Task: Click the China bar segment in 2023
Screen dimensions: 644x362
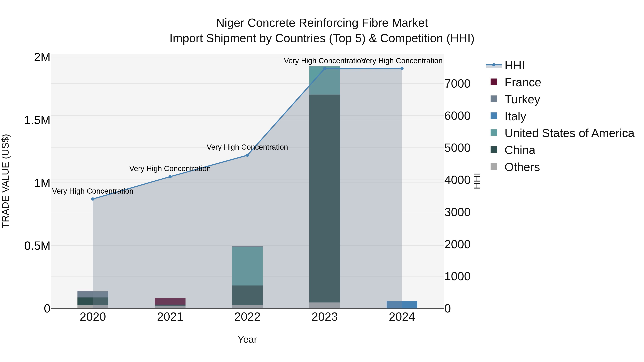Action: point(325,198)
